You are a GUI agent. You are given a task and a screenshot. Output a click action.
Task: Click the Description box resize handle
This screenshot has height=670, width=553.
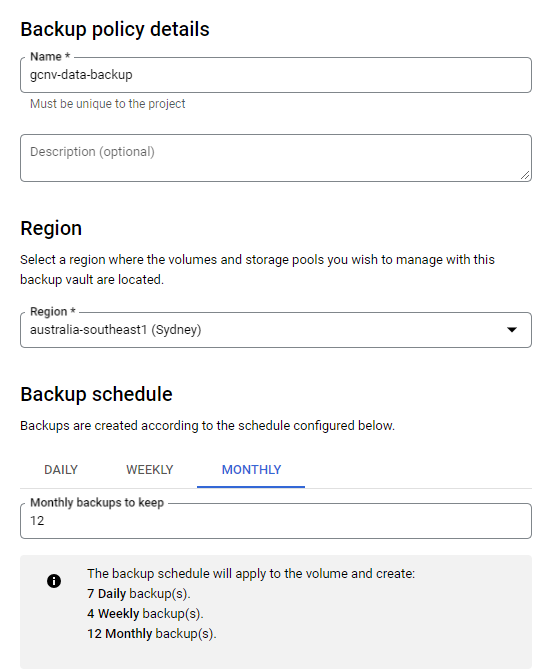click(x=525, y=175)
